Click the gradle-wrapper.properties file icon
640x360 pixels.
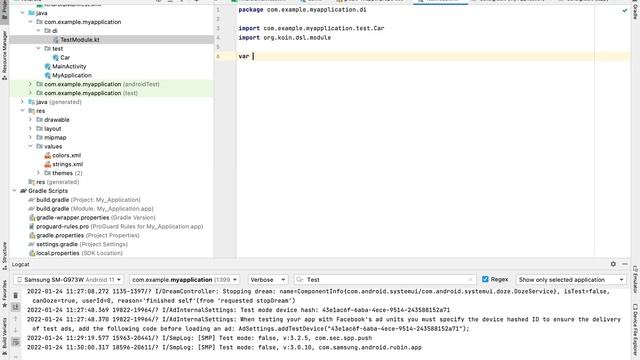(32, 218)
